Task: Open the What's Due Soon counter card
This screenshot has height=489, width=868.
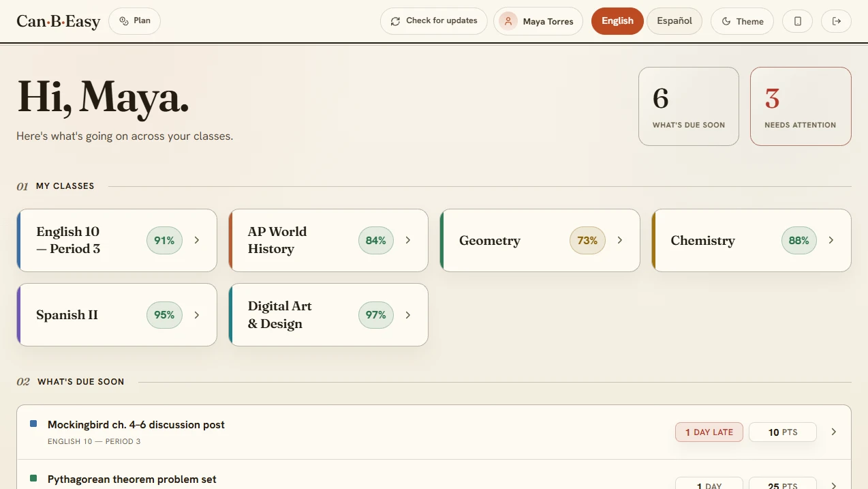Action: coord(689,106)
